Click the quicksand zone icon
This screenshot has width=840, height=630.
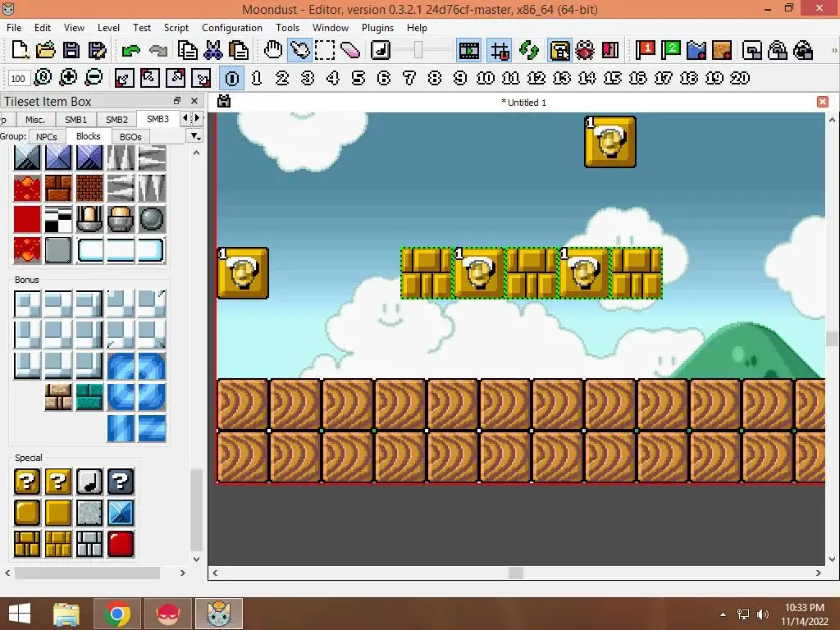pos(722,51)
